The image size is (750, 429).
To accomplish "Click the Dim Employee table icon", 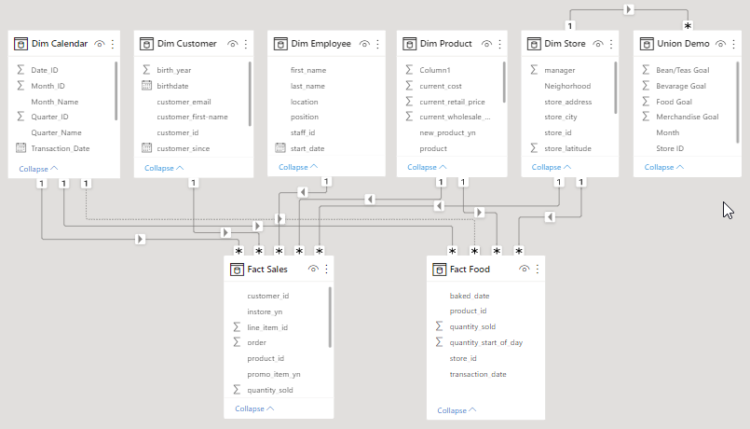I will coord(279,44).
